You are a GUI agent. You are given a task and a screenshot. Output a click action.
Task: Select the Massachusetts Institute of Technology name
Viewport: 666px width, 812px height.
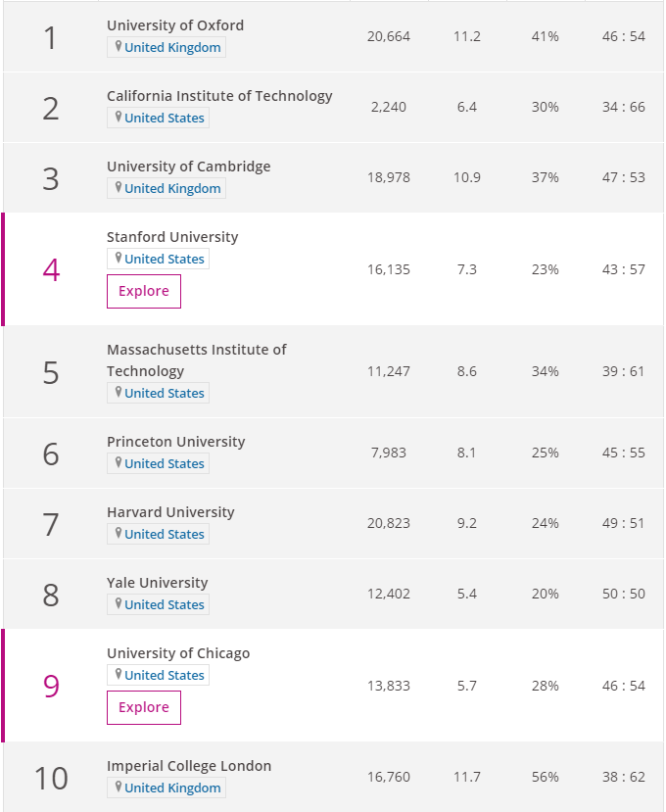point(196,359)
